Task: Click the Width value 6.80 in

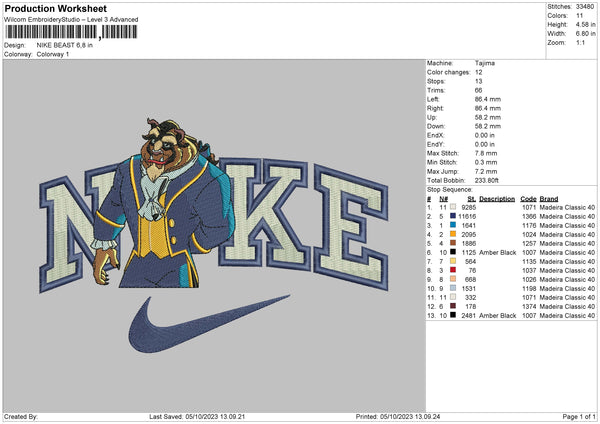Action: [585, 34]
